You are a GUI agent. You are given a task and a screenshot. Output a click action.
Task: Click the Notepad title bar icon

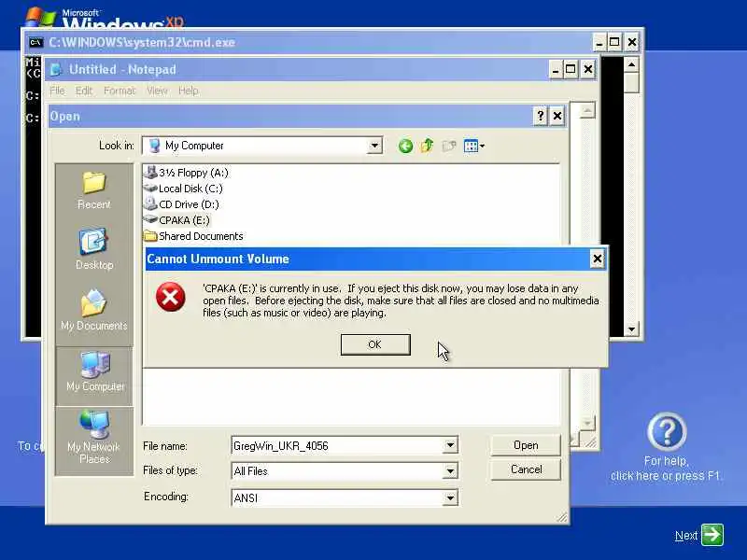click(x=56, y=69)
